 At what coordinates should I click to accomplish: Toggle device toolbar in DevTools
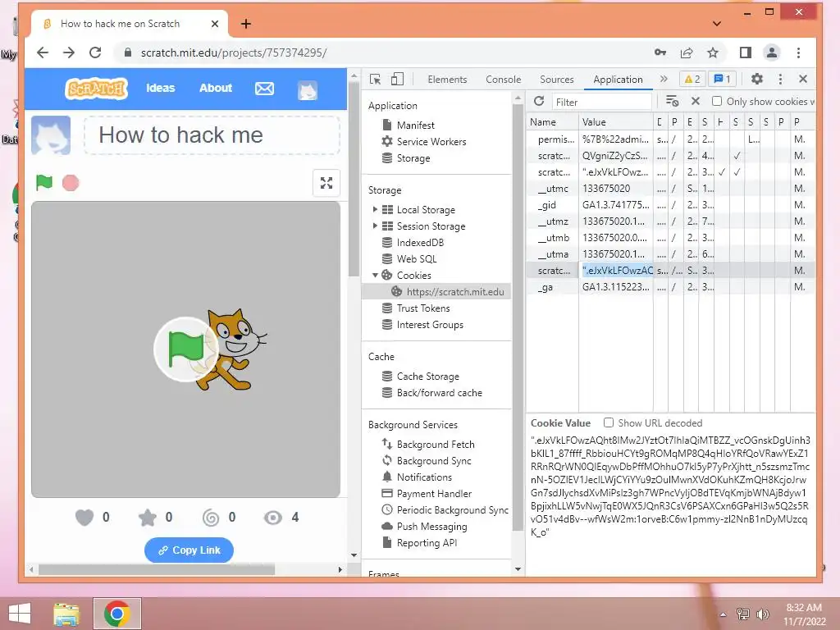(397, 80)
